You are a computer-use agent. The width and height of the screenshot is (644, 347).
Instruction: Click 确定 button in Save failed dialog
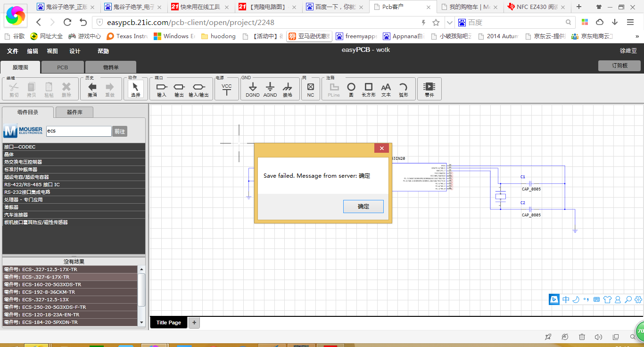pyautogui.click(x=363, y=207)
